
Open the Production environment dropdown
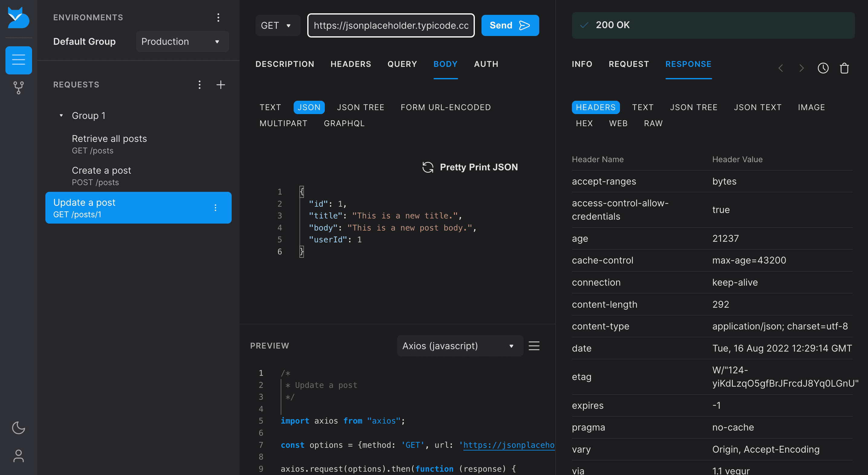(182, 41)
